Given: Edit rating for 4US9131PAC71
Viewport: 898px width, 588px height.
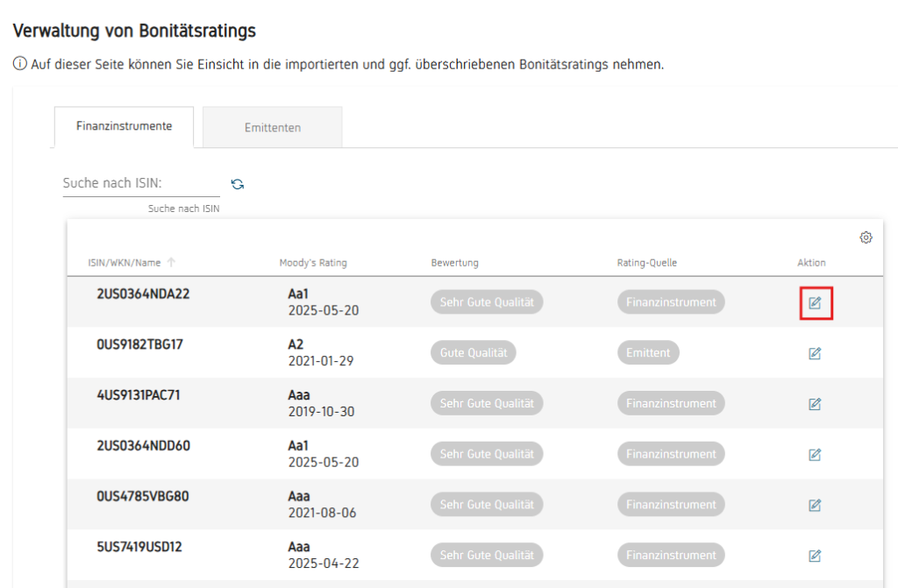Looking at the screenshot, I should [815, 404].
